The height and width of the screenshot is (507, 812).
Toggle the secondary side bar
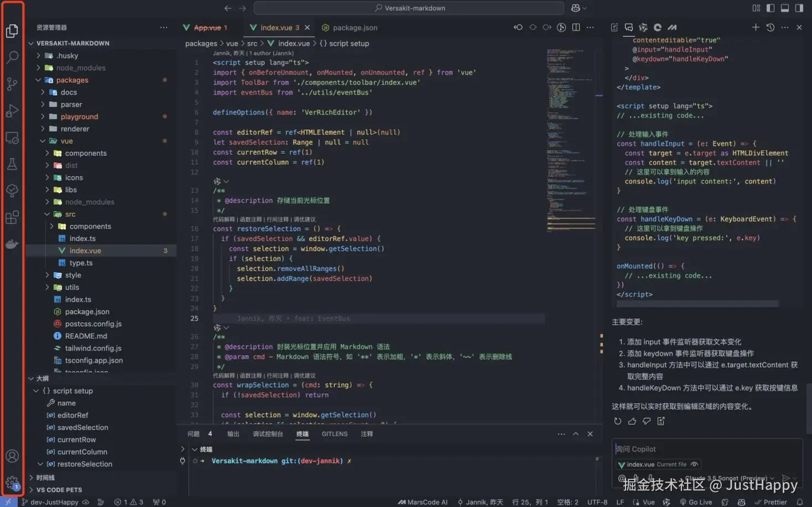(799, 8)
